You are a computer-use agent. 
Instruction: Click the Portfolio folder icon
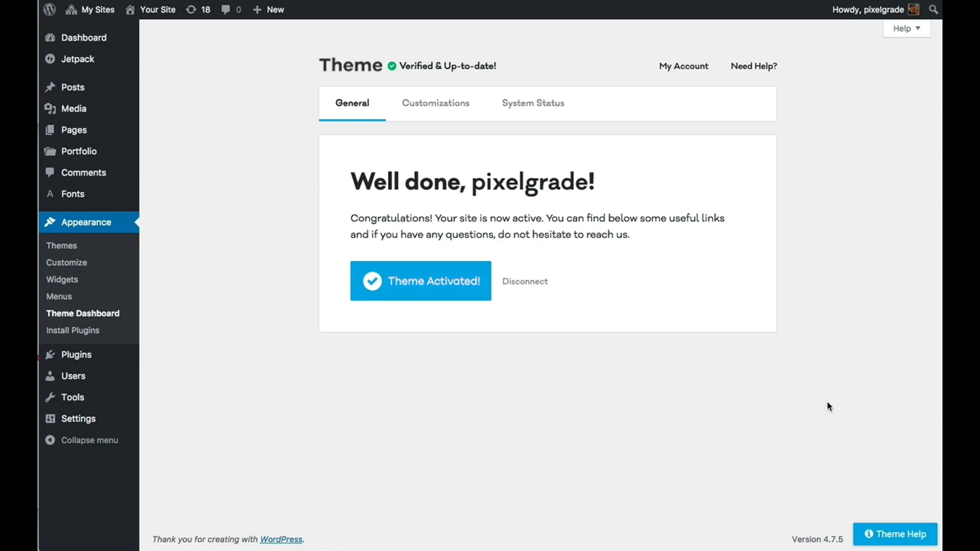point(50,151)
